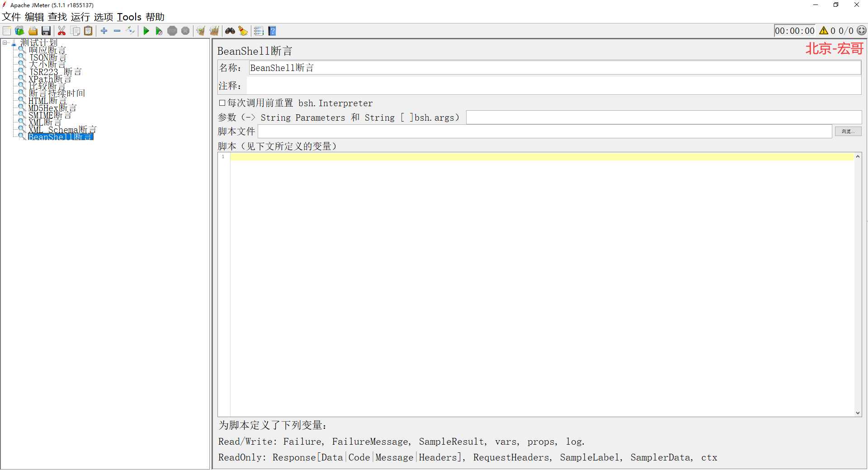Select SMIME断言 in the tree

point(50,115)
